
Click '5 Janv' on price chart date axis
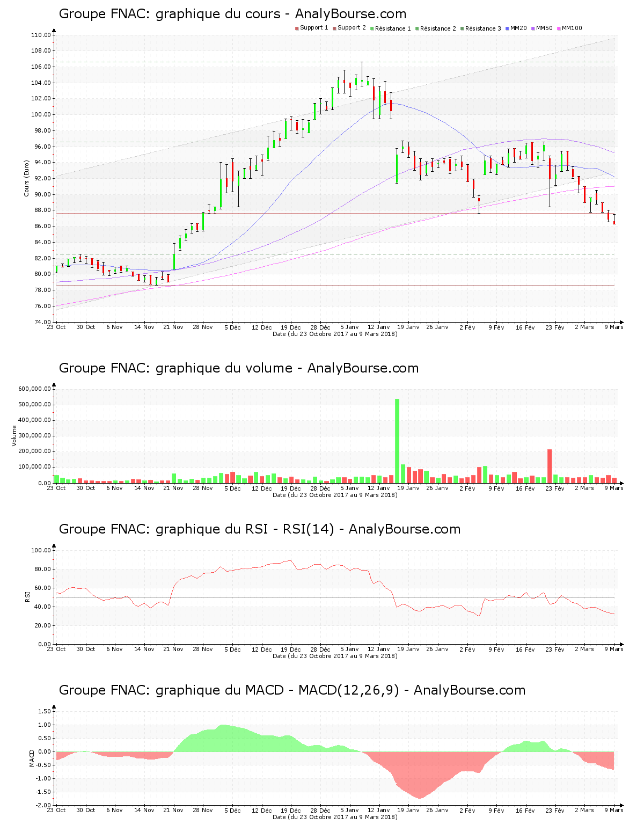click(349, 327)
